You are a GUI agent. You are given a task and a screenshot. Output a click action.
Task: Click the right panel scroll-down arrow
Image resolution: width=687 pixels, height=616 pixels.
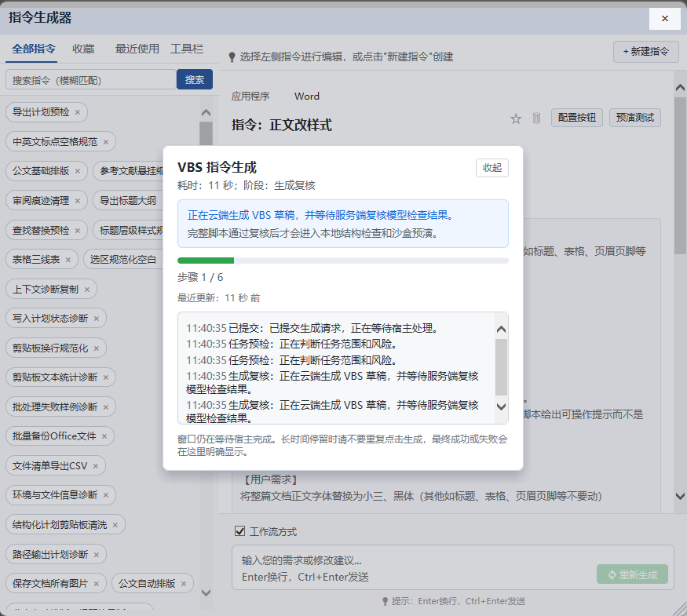pos(680,496)
